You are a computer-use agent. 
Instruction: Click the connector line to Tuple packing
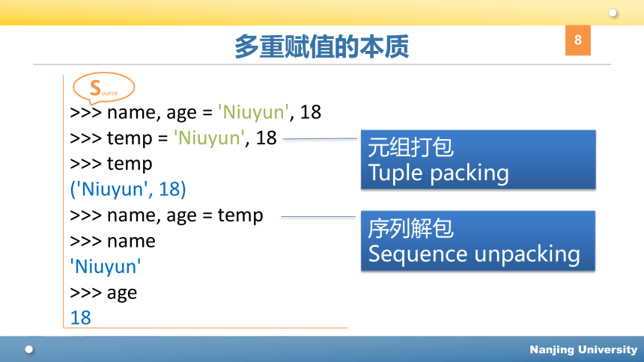point(320,139)
